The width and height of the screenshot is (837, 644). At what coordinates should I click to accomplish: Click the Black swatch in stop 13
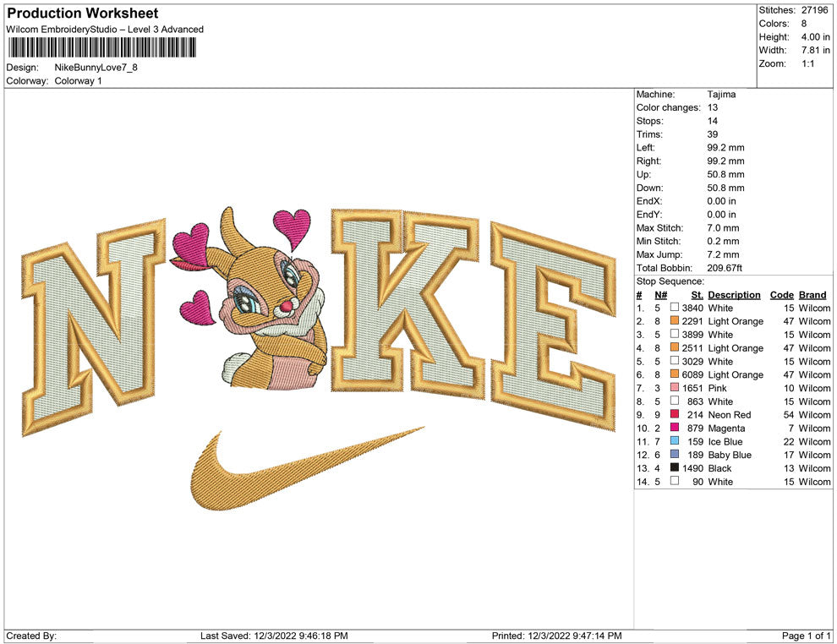point(675,467)
